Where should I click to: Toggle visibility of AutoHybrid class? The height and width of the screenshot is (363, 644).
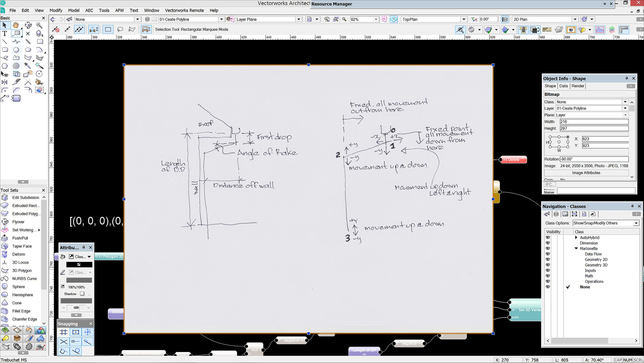click(x=548, y=237)
